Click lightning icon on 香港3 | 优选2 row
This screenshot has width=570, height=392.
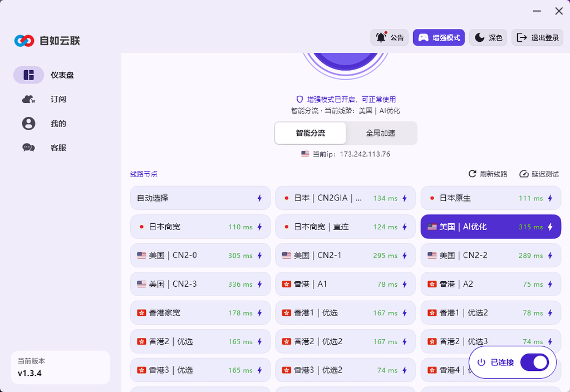click(405, 370)
